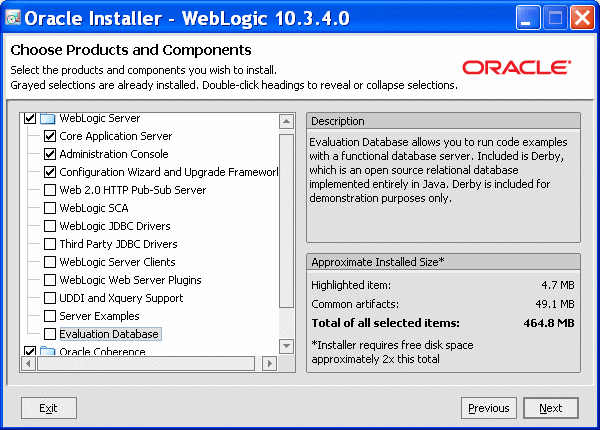Click the Description panel header
The height and width of the screenshot is (430, 600).
click(443, 121)
